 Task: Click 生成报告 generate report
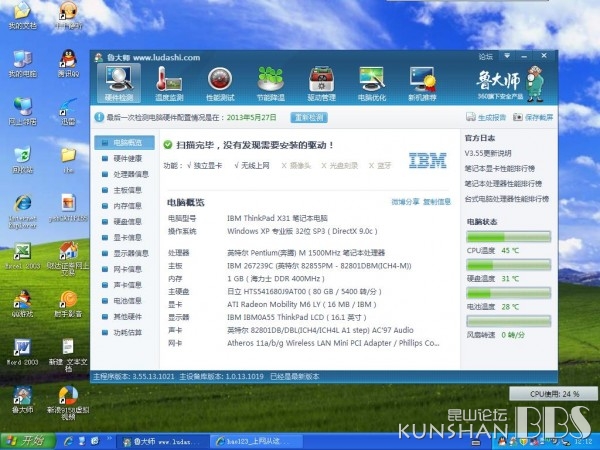coord(486,117)
